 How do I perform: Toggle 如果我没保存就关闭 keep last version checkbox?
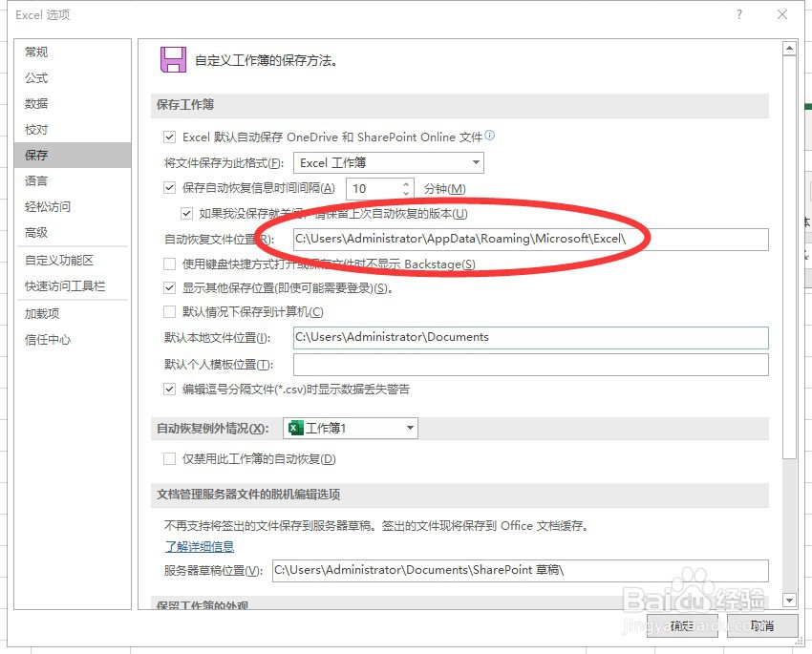click(x=186, y=213)
